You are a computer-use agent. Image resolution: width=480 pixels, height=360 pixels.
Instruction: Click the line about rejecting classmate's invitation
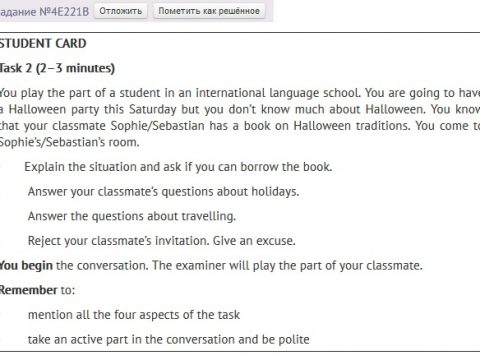tap(162, 241)
